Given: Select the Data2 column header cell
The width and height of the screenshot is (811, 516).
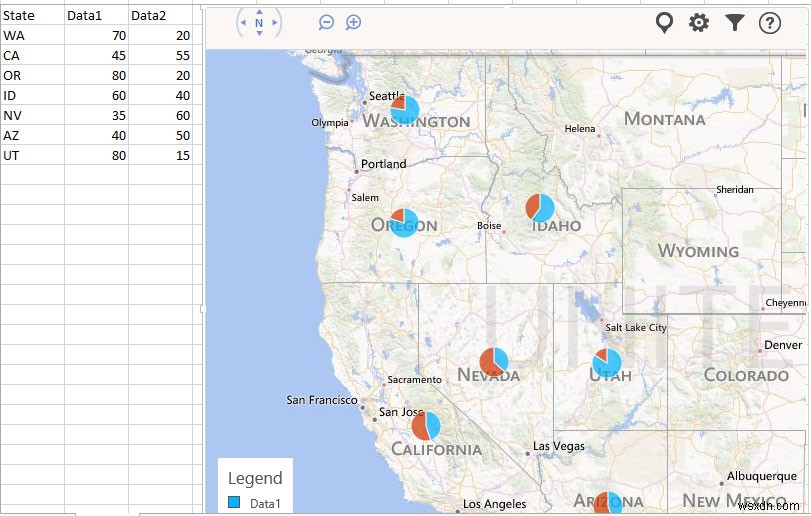Looking at the screenshot, I should point(160,15).
